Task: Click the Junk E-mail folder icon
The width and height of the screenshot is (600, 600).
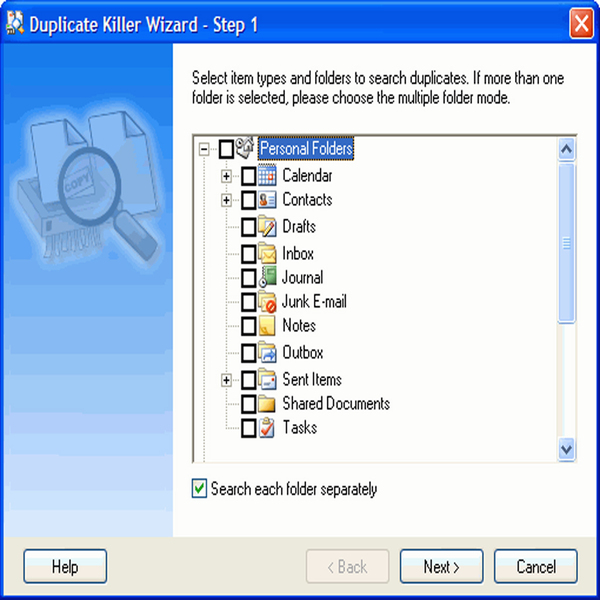Action: 267,302
